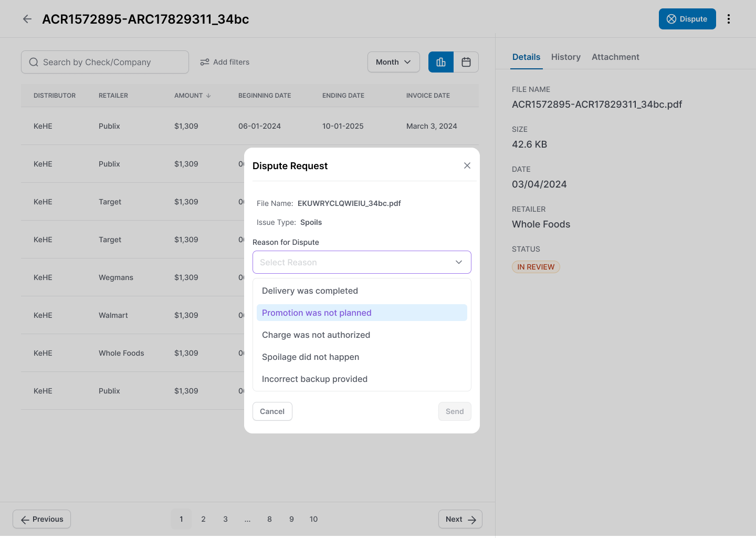Switch to the bar chart view
The width and height of the screenshot is (756, 538).
coord(441,62)
